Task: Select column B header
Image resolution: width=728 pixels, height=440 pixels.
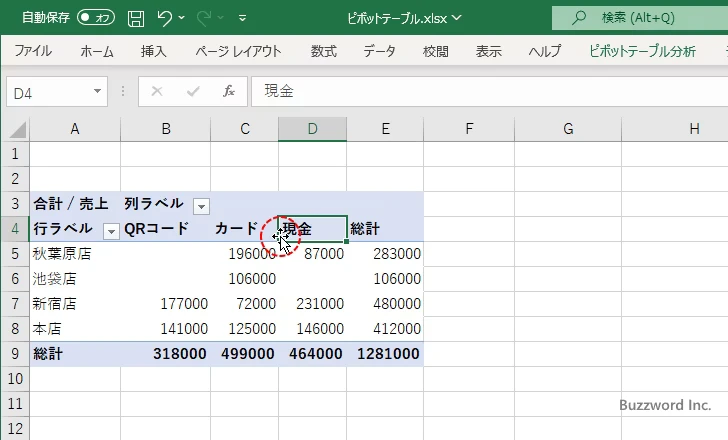Action: 166,129
